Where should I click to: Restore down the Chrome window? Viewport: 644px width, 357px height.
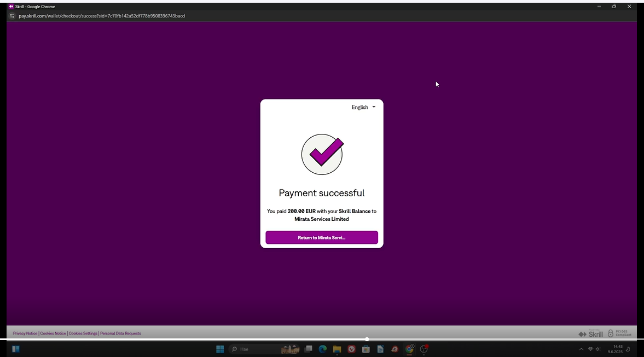[614, 7]
